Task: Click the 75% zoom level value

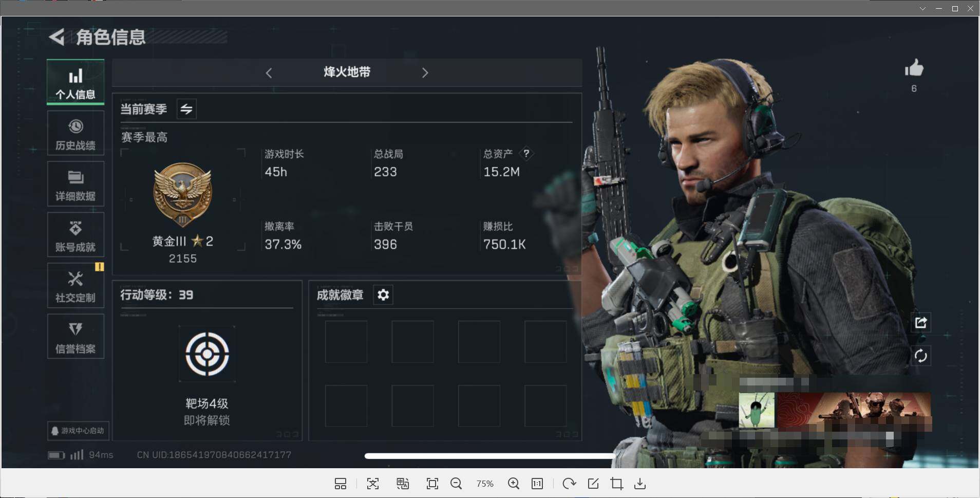Action: click(485, 484)
